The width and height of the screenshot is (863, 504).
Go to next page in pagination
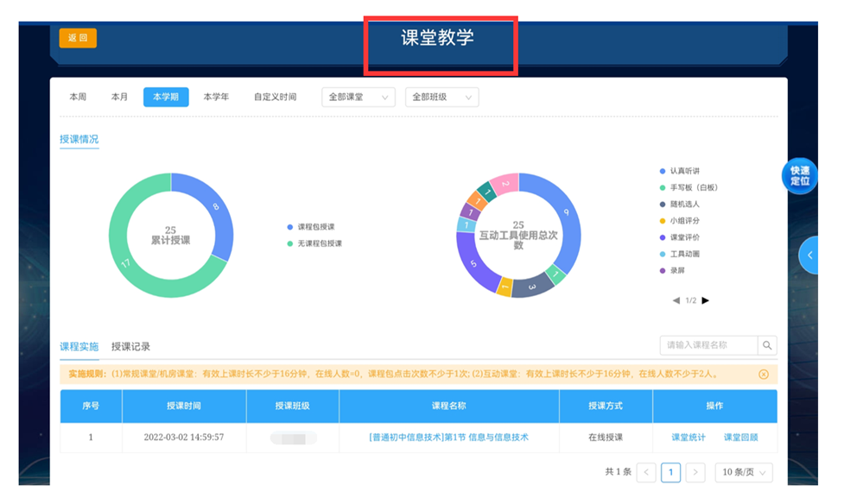(x=695, y=472)
